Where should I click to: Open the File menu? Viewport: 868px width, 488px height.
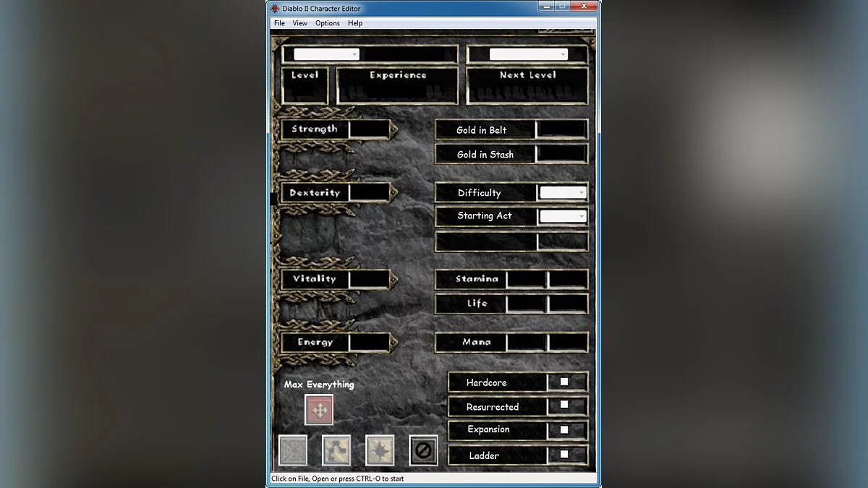tap(279, 23)
